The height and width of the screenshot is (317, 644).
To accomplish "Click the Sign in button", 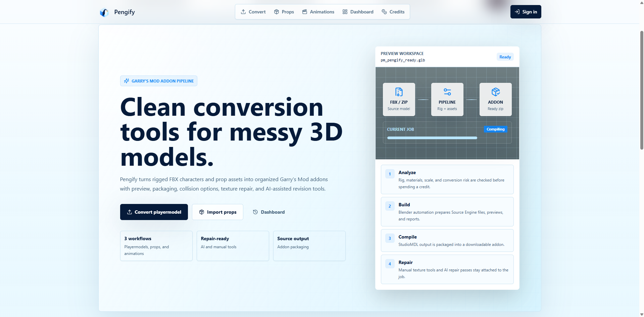I will coord(526,12).
